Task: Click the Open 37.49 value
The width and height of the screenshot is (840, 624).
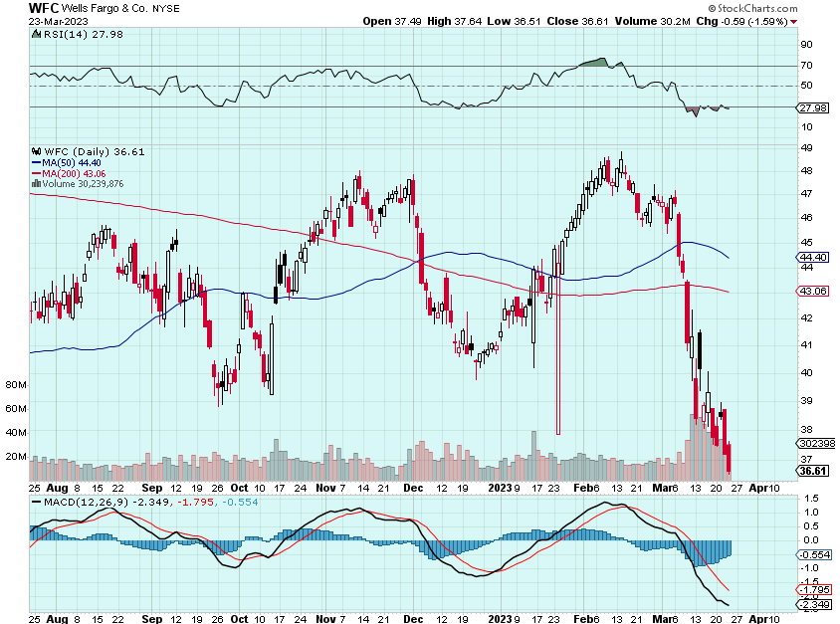Action: [391, 22]
